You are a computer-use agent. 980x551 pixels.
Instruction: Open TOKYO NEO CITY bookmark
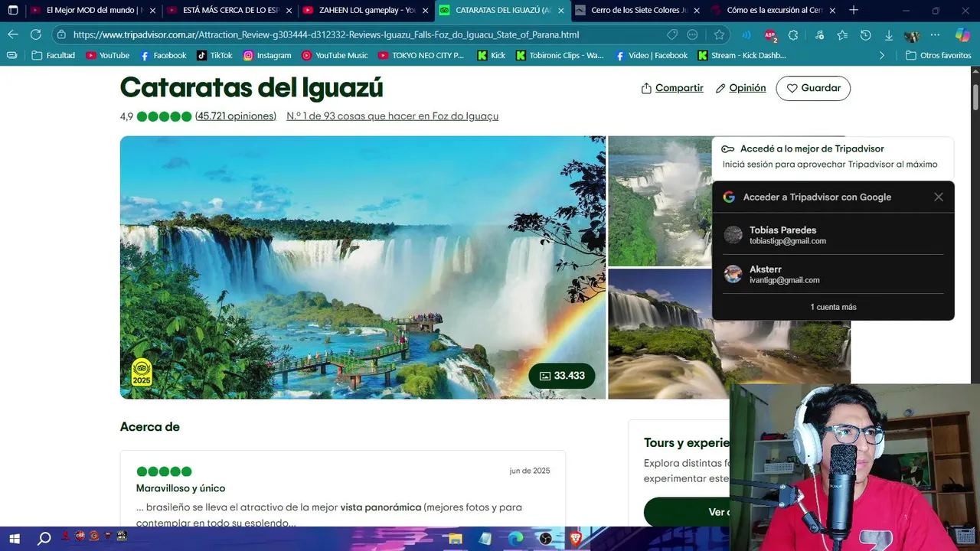(x=420, y=55)
